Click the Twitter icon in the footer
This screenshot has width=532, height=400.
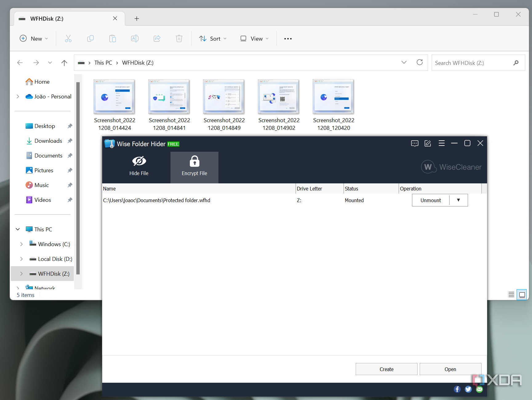[468, 389]
